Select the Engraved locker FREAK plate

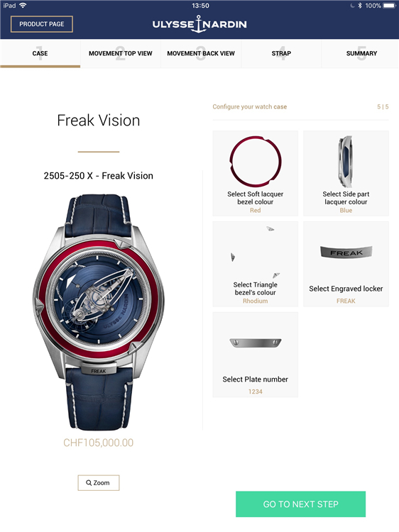[x=346, y=264]
